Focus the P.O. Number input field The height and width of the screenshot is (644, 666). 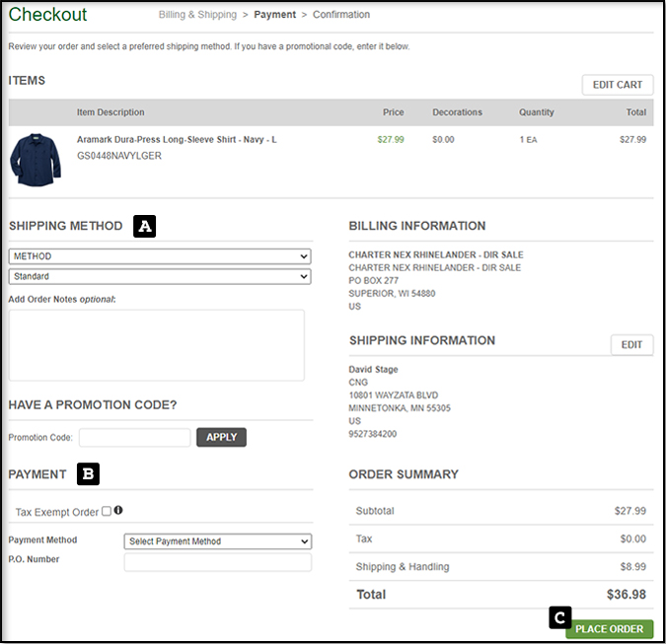[217, 562]
